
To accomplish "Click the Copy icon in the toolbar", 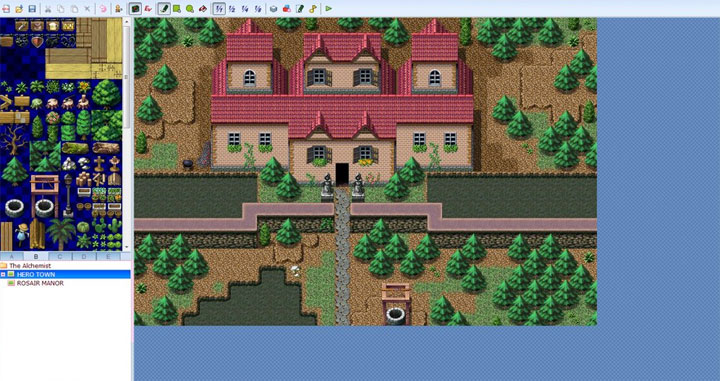I will pos(61,9).
